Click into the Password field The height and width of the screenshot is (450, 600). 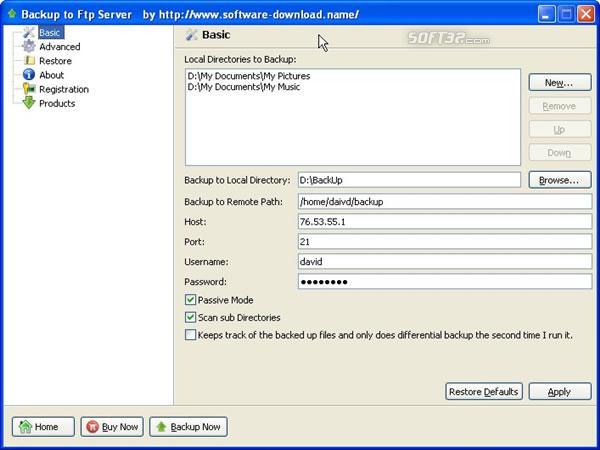click(445, 282)
